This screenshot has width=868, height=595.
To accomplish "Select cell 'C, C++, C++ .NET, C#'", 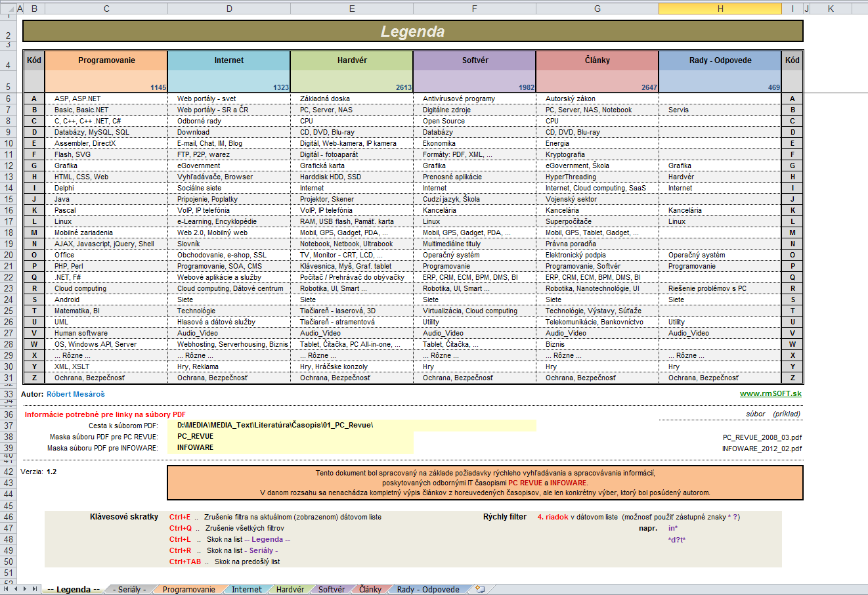I will [x=106, y=121].
